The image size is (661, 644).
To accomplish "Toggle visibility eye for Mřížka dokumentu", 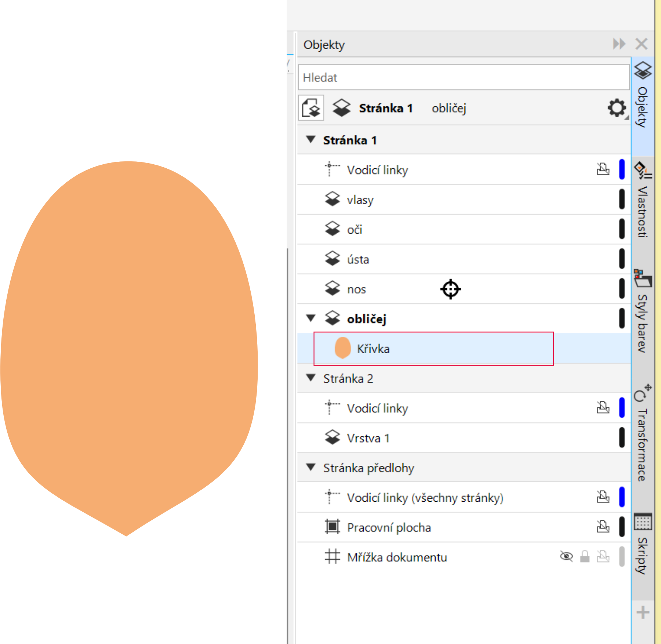I will point(566,557).
